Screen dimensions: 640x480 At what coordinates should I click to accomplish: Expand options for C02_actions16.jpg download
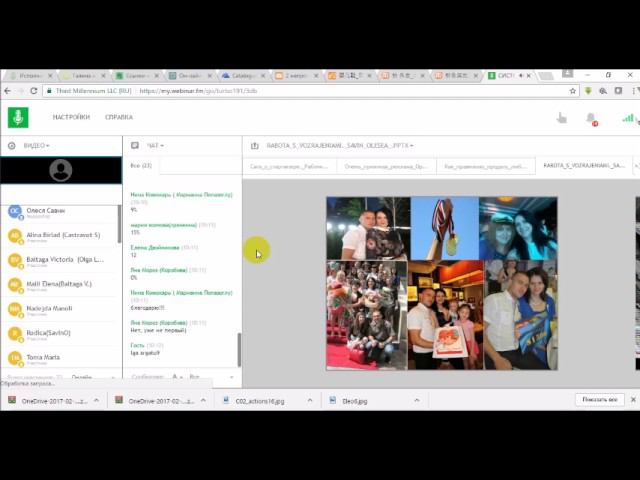310,401
